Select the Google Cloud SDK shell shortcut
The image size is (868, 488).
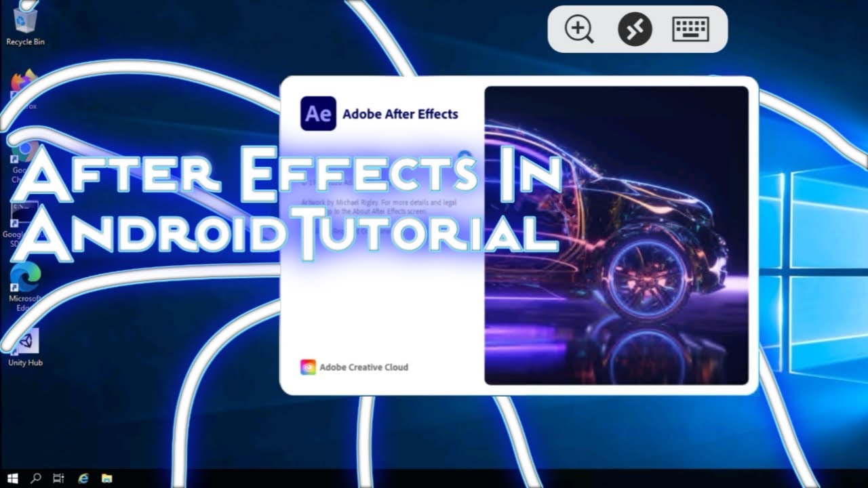coord(25,216)
